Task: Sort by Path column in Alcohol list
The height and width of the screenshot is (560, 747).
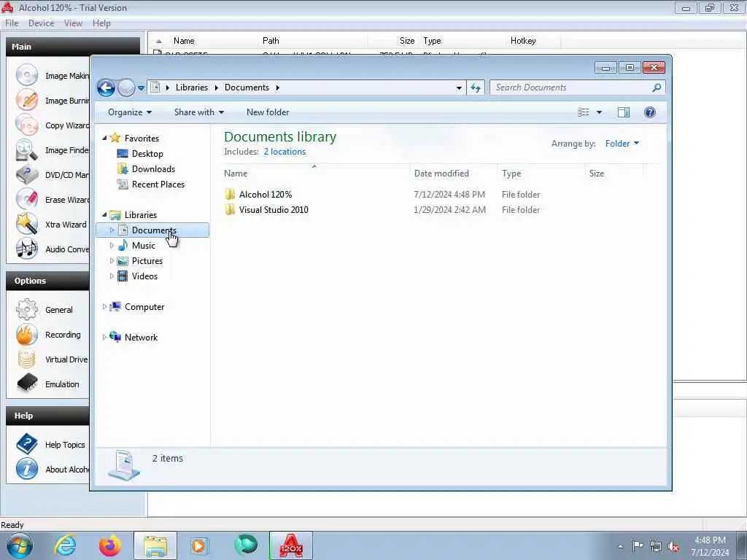Action: pos(313,41)
